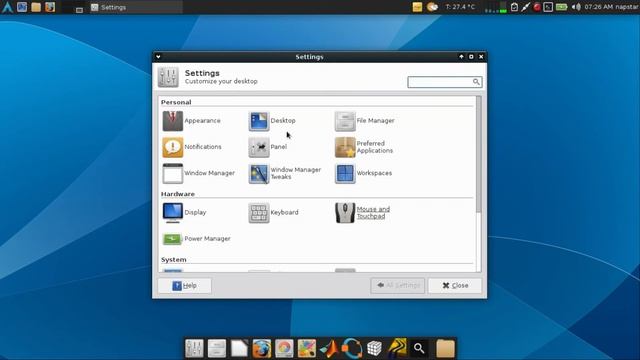The image size is (640, 360).
Task: Open the folder icon in the dock
Action: (x=445, y=349)
